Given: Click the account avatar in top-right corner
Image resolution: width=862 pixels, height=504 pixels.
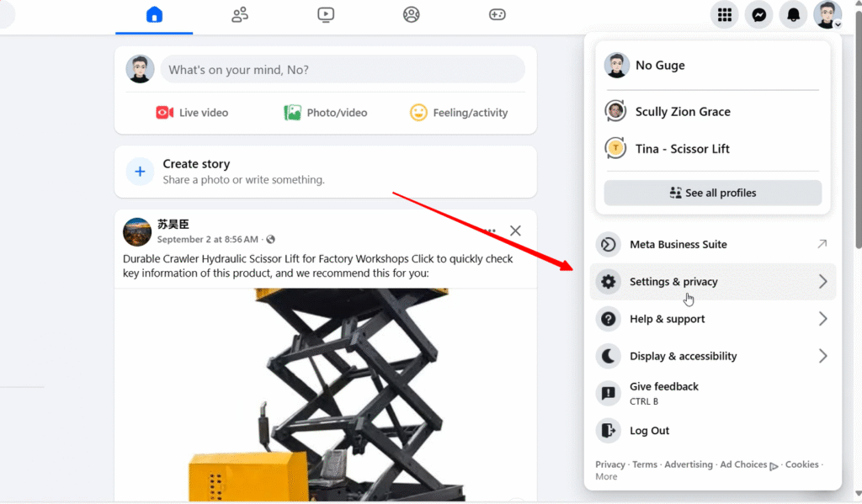Looking at the screenshot, I should [x=827, y=15].
